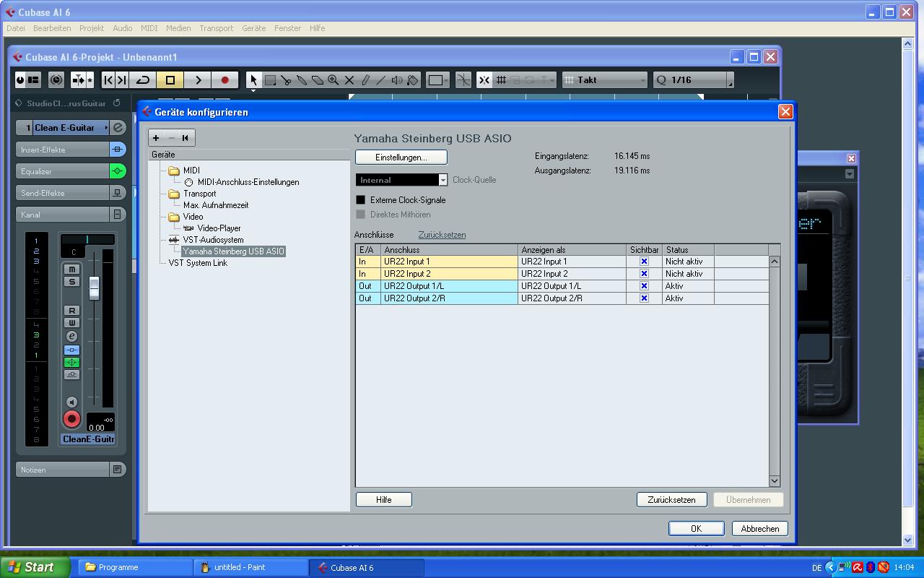924x578 pixels.
Task: Select the Play speaker tool
Action: tap(397, 80)
